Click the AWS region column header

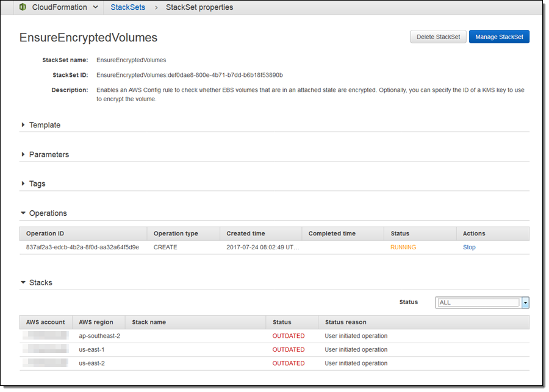(96, 322)
